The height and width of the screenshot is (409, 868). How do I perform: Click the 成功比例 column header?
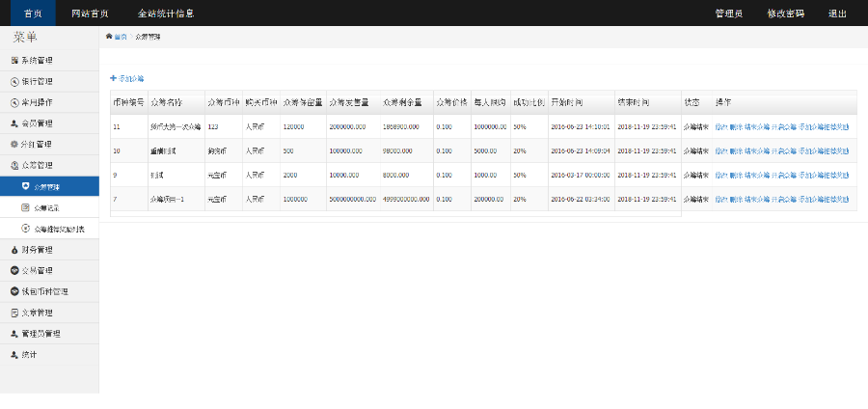tap(529, 102)
